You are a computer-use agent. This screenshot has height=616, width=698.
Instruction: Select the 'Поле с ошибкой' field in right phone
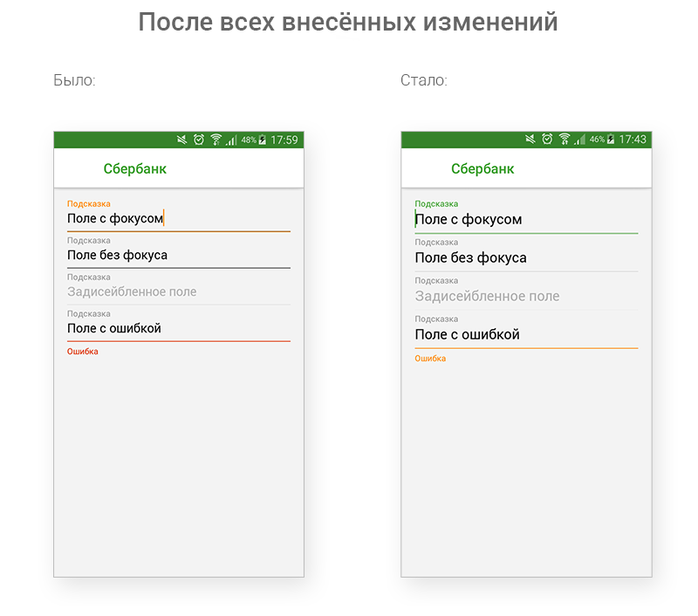[x=526, y=334]
